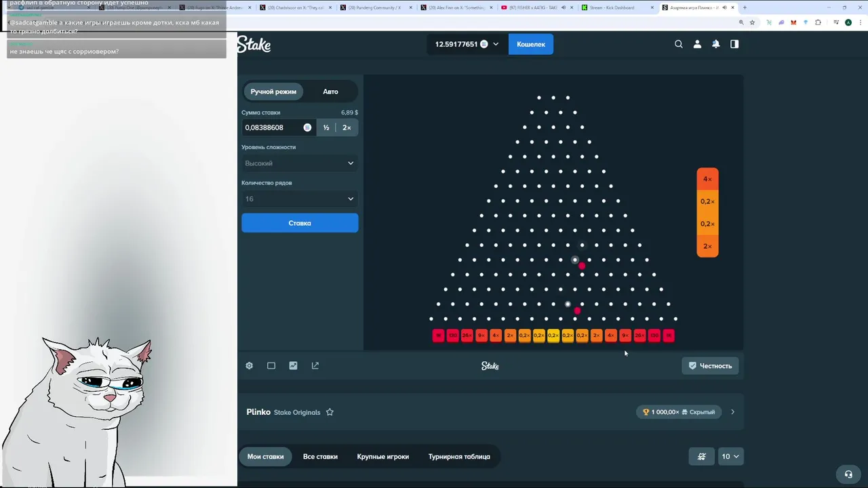The image size is (868, 488).
Task: Click the bets filter icon next to 10
Action: [702, 456]
